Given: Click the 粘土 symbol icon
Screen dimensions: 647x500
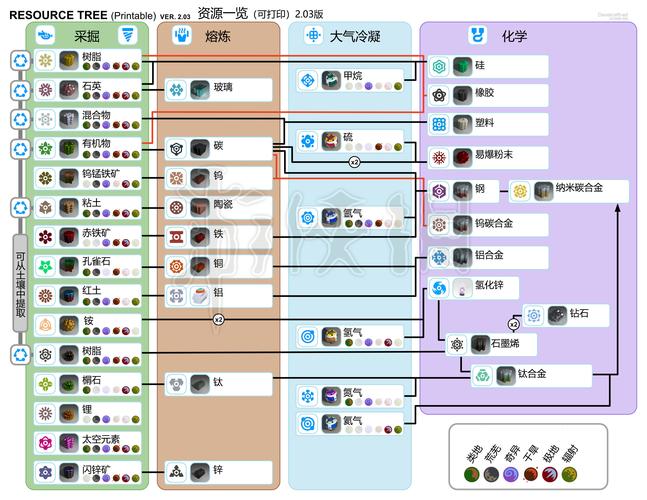Looking at the screenshot, I should pyautogui.click(x=45, y=208).
